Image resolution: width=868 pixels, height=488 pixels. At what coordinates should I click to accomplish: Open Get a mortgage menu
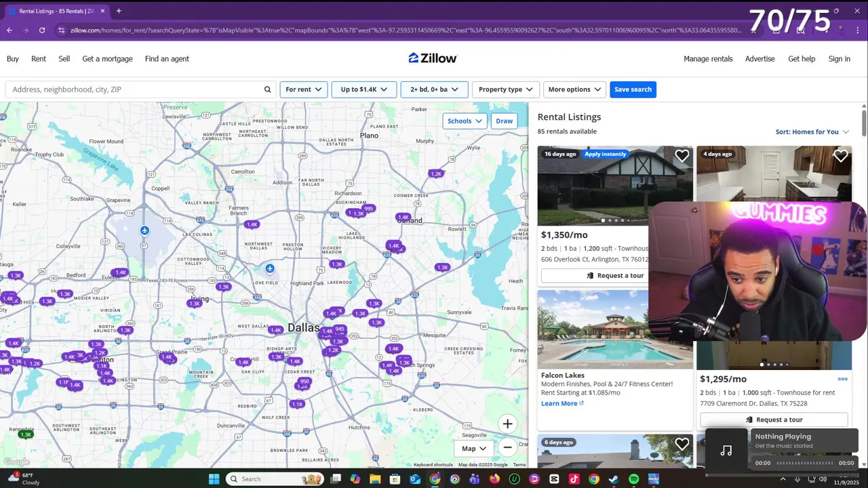click(x=107, y=59)
